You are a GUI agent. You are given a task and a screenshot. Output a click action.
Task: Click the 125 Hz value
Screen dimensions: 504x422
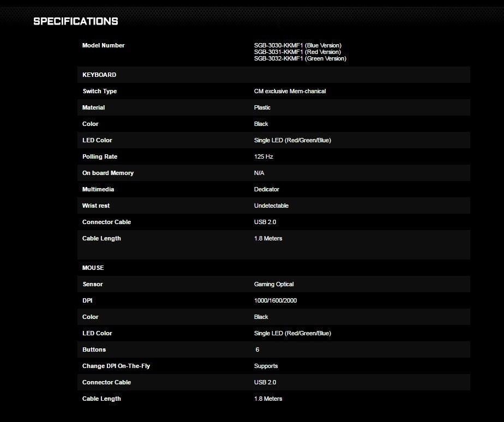[x=263, y=156]
